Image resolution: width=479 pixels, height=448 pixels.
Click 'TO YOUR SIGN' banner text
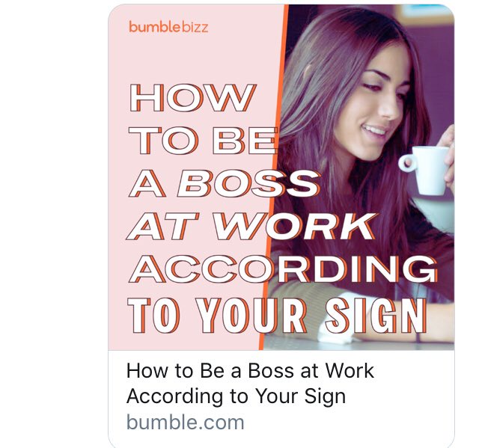click(278, 316)
